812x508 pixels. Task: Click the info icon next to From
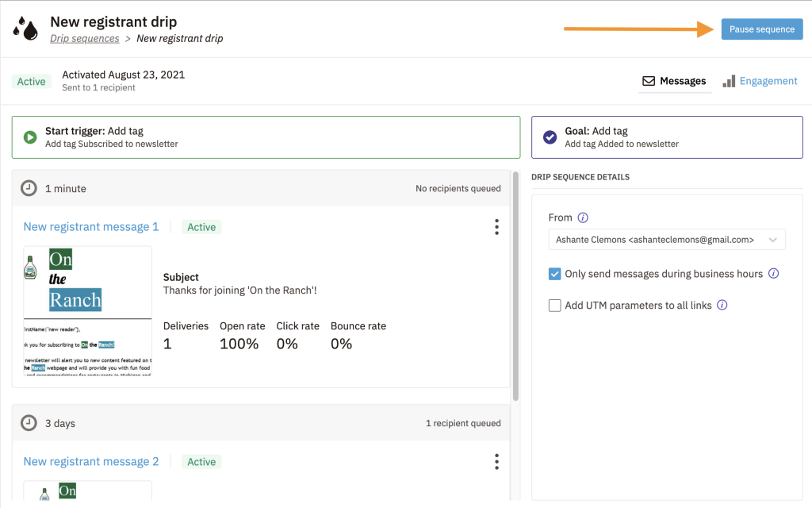(583, 217)
